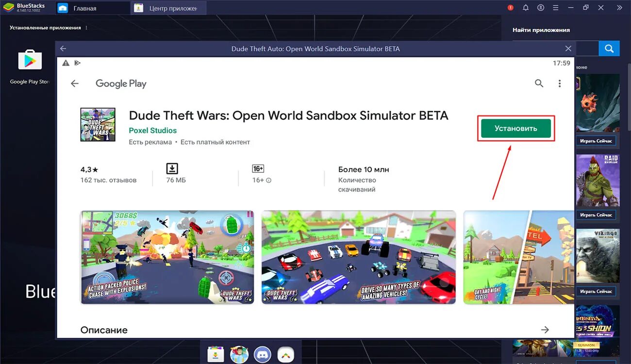The image size is (631, 364).
Task: Click the 76 МБ download size icon
Action: pyautogui.click(x=172, y=168)
